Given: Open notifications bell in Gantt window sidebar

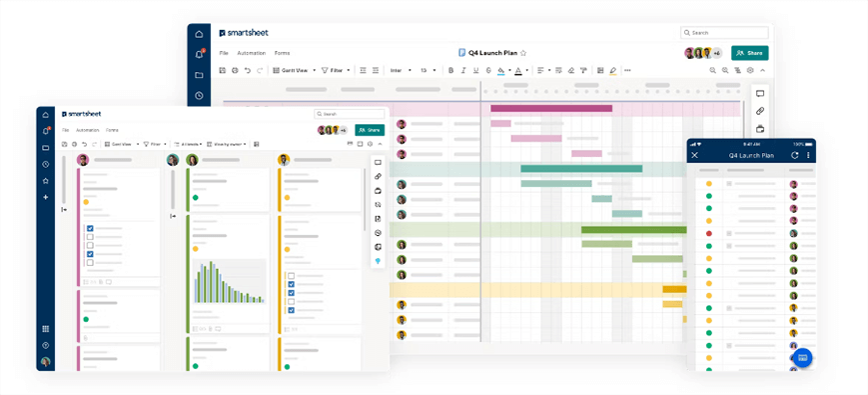Looking at the screenshot, I should [200, 54].
